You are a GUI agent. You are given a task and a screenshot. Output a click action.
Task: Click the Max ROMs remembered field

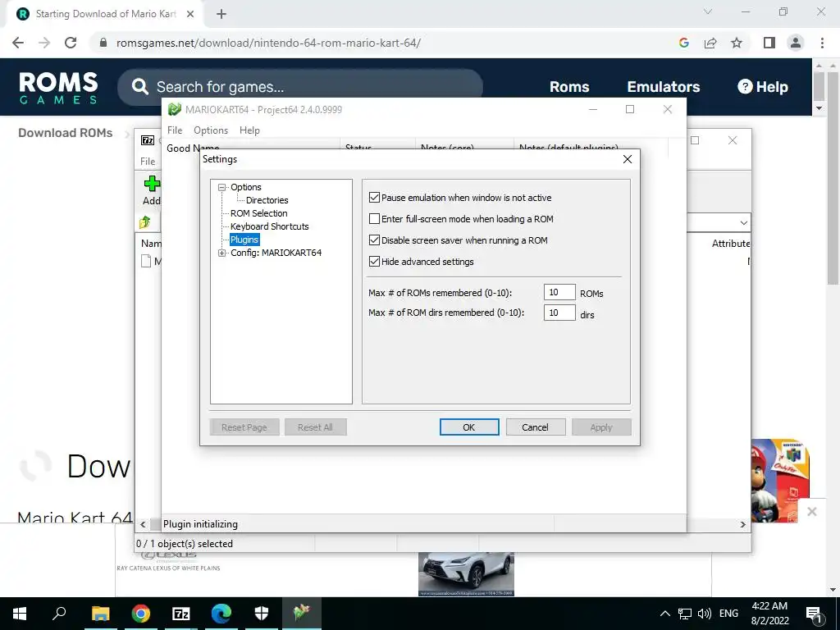point(559,293)
